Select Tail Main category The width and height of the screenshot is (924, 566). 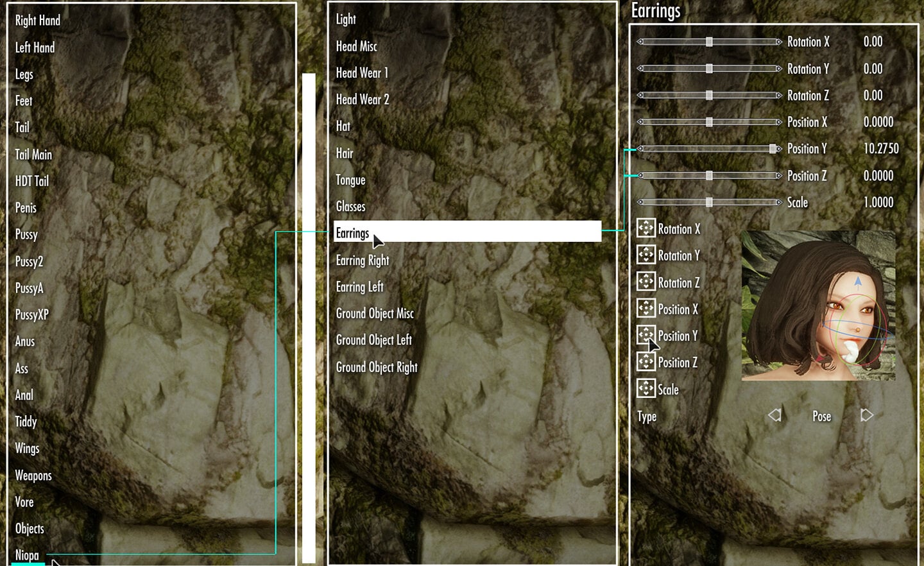point(33,154)
